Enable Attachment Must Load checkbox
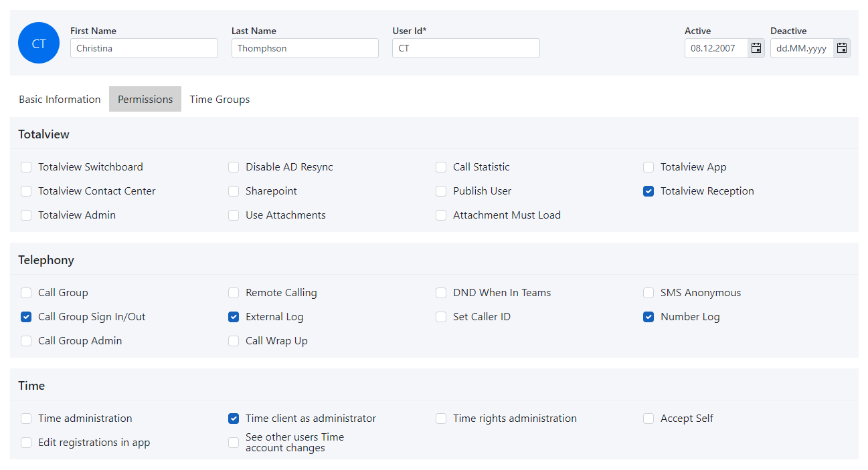868x470 pixels. (441, 215)
